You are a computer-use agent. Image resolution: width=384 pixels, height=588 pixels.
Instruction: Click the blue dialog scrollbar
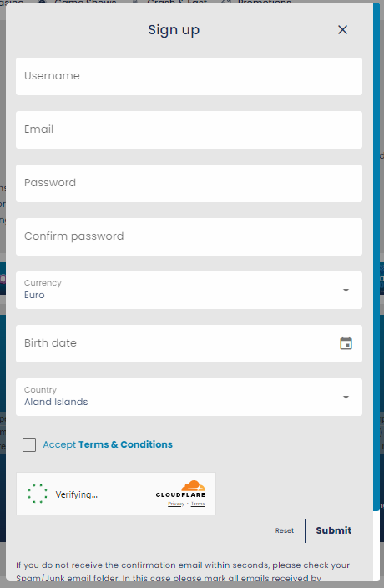376,257
